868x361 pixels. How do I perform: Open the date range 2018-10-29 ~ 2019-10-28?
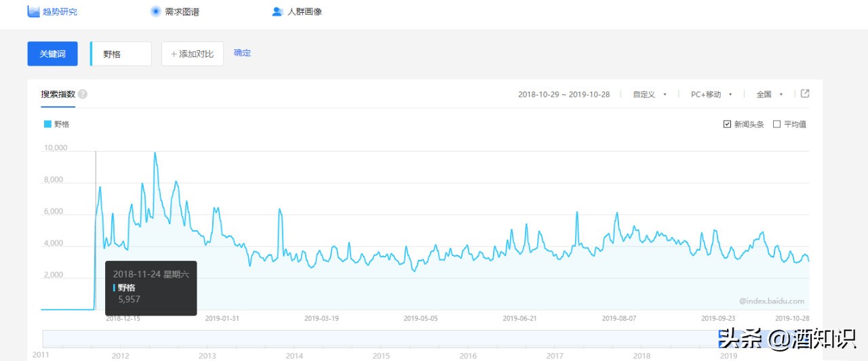coord(564,94)
